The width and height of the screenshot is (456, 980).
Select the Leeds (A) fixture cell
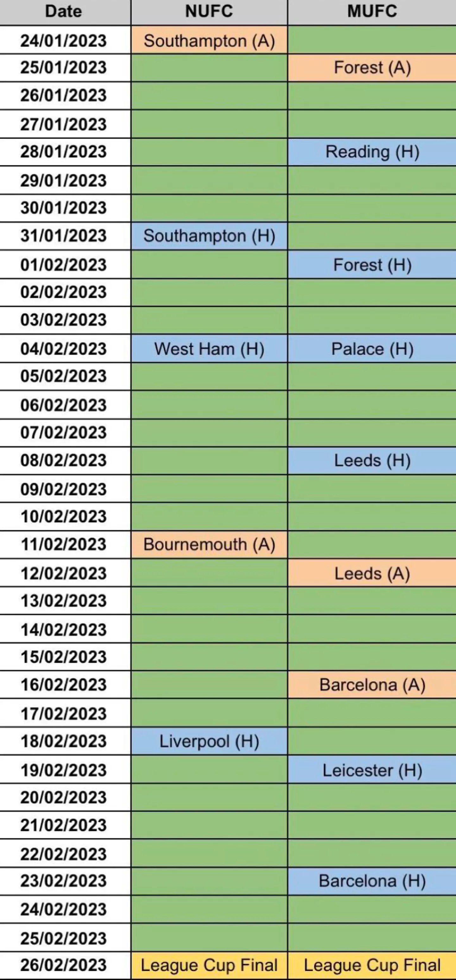coord(372,573)
